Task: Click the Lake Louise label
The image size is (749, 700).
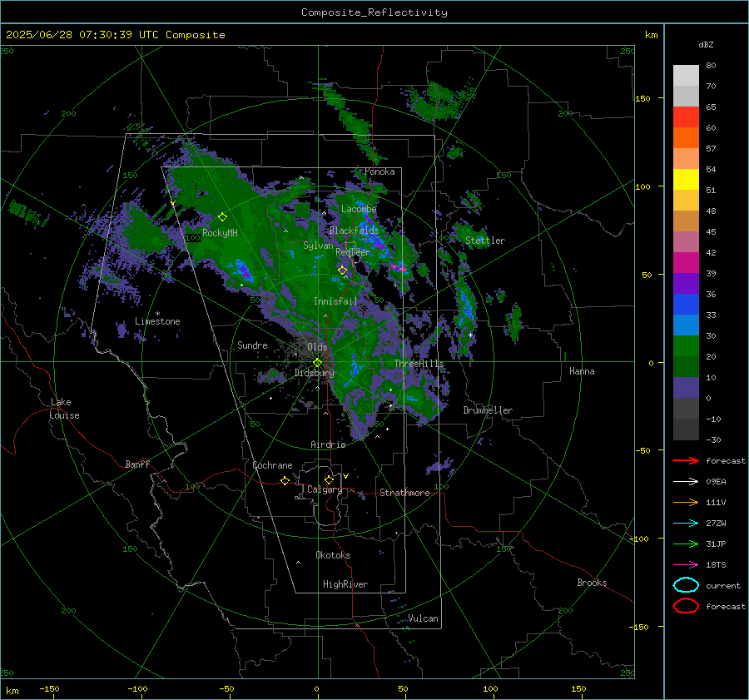Action: (64, 409)
